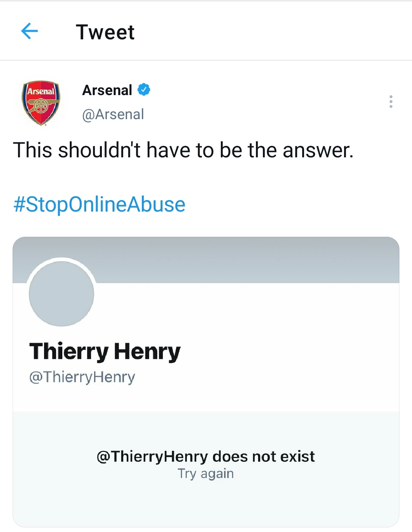Tap the blank area between handle and error panel
The image size is (412, 532).
[206, 397]
